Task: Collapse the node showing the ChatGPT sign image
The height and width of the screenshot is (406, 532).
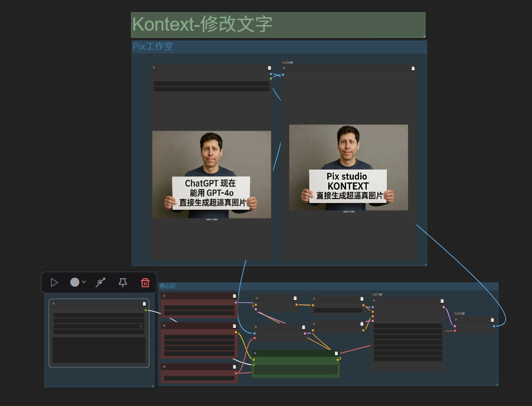Action: (x=154, y=67)
